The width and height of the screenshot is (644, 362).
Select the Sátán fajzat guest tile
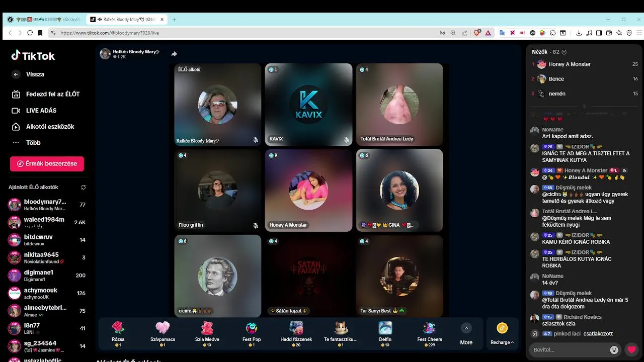308,276
